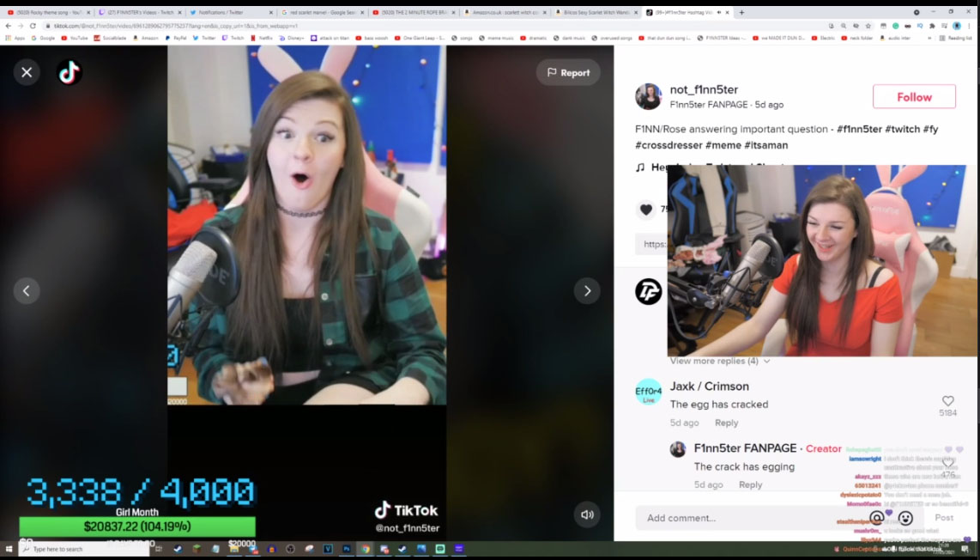
Task: Switch to the 2 MINUTE ROPE YouTube tab
Action: pos(413,13)
